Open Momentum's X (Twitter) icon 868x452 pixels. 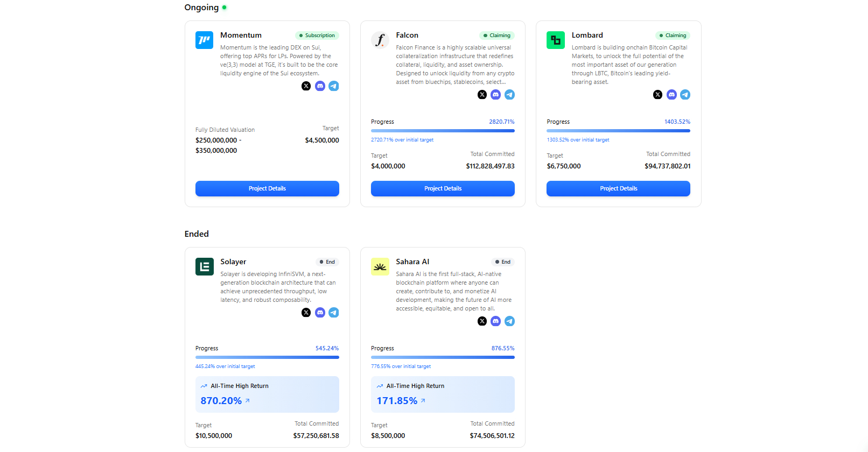click(306, 86)
